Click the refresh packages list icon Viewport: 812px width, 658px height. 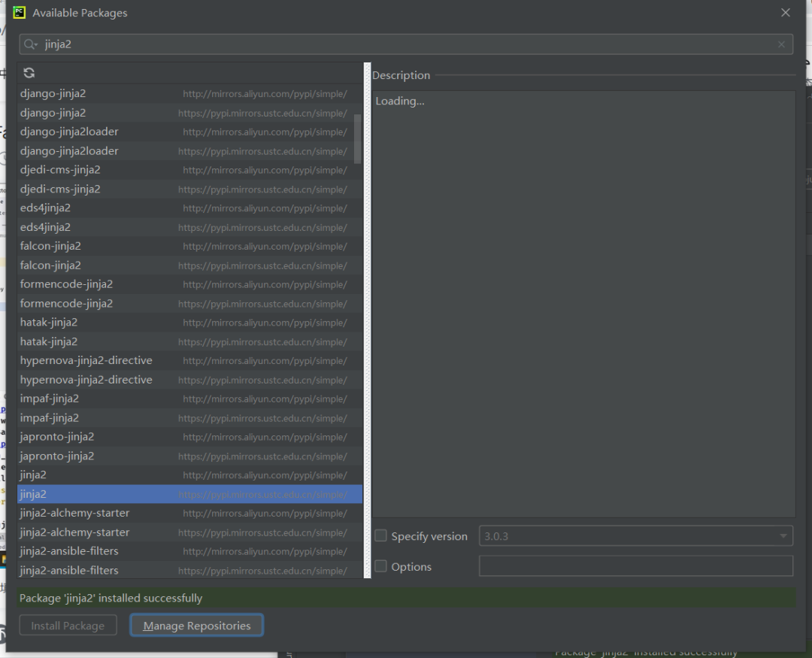coord(29,73)
